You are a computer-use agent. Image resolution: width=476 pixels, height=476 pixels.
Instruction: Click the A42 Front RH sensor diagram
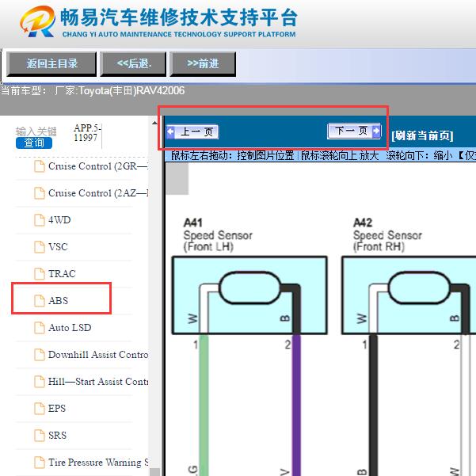[409, 295]
